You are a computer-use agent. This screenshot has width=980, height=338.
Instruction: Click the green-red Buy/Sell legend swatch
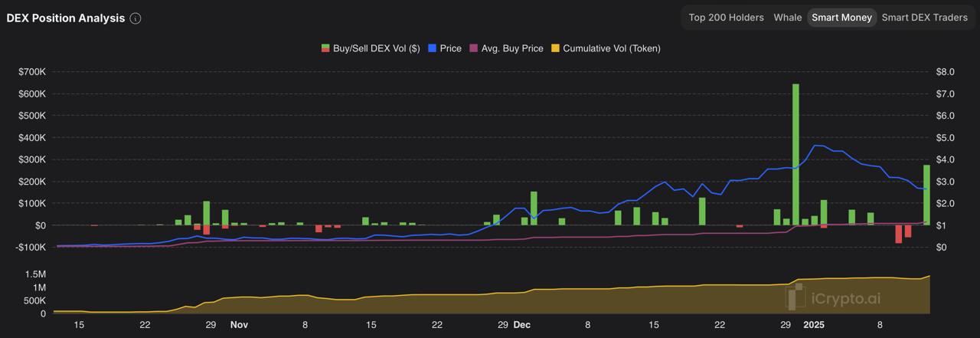325,48
